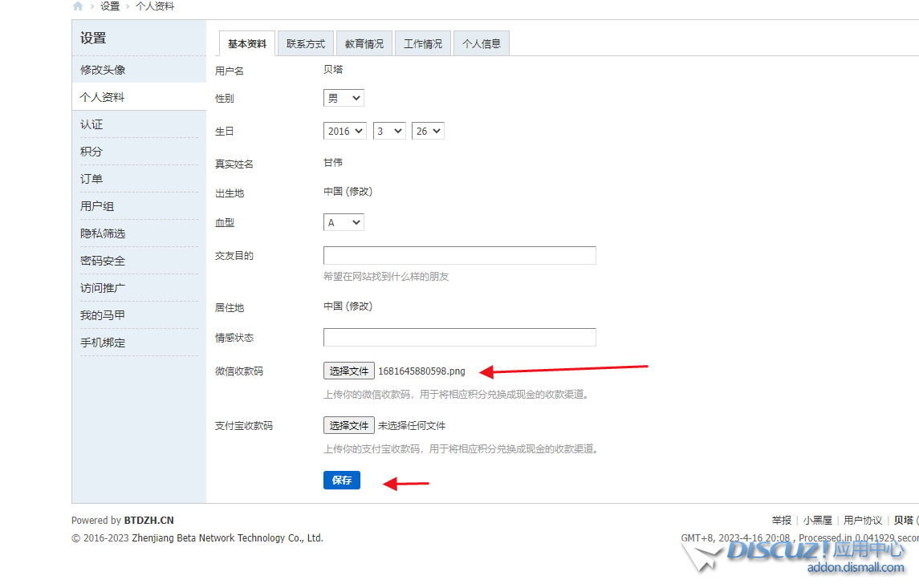919x588 pixels.
Task: Click the 举报 link in the footer
Action: (780, 520)
